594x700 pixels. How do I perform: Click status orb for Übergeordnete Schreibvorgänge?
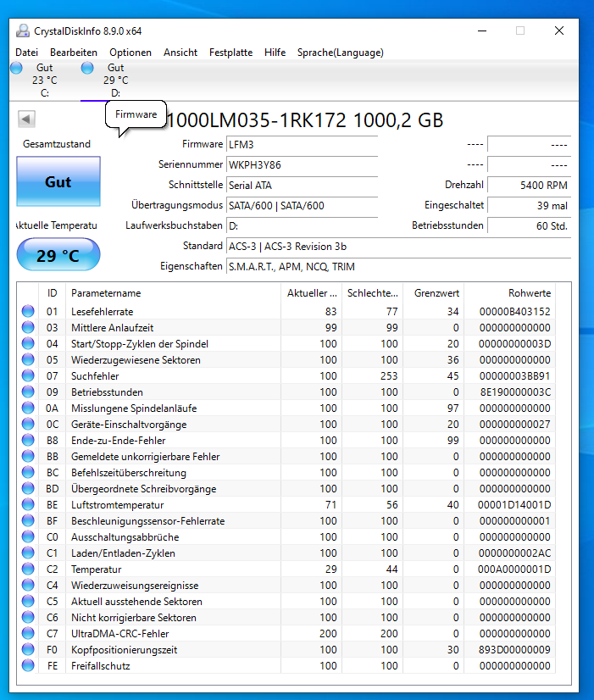[x=28, y=488]
